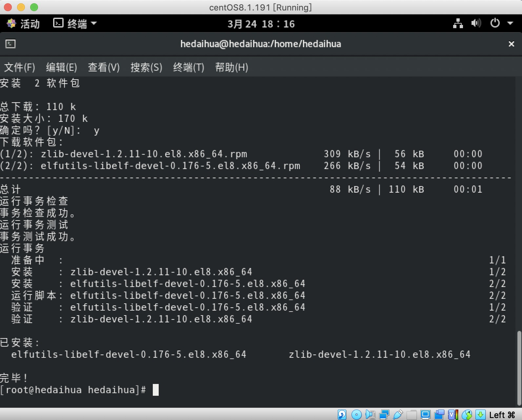Image resolution: width=522 pixels, height=420 pixels.
Task: Click the VirtualBox CPU virtualization indicator
Action: 453,414
